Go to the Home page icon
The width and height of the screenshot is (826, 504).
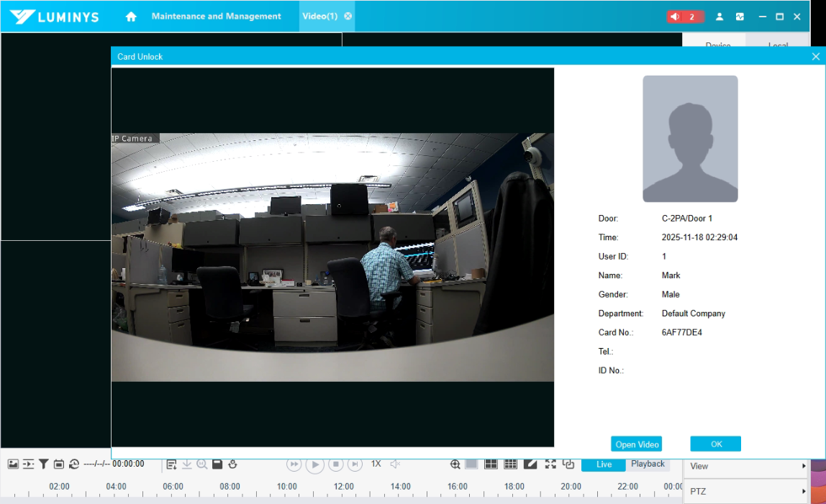coord(131,17)
